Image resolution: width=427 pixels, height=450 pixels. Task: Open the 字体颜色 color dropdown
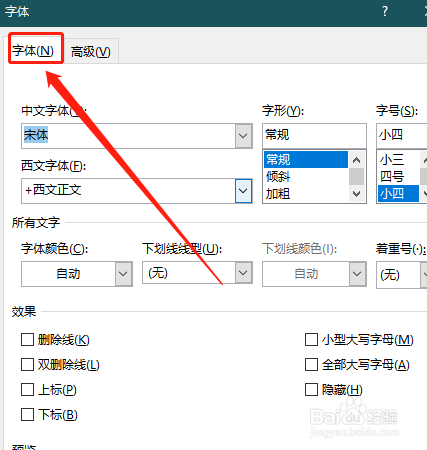tap(124, 274)
